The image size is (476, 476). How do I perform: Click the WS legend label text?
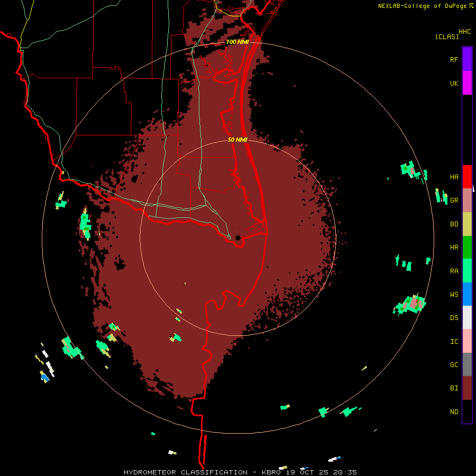click(454, 294)
